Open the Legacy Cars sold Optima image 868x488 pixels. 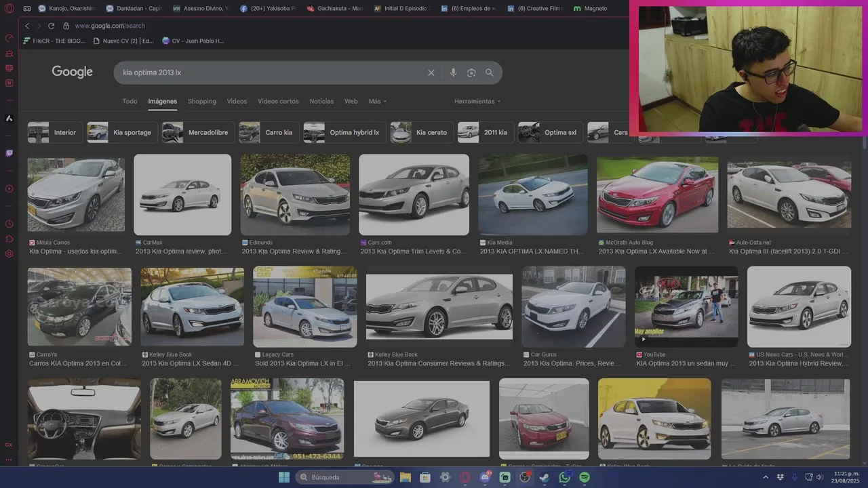[305, 306]
